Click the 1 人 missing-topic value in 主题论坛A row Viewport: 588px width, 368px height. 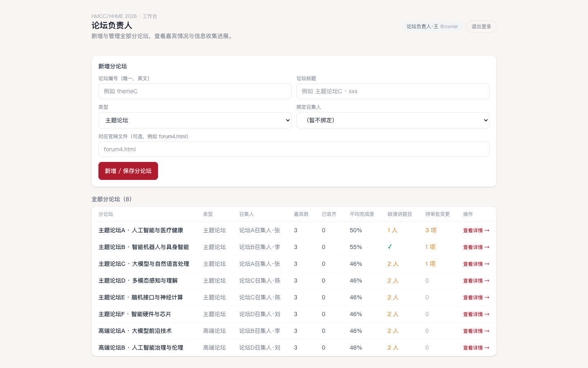point(392,231)
